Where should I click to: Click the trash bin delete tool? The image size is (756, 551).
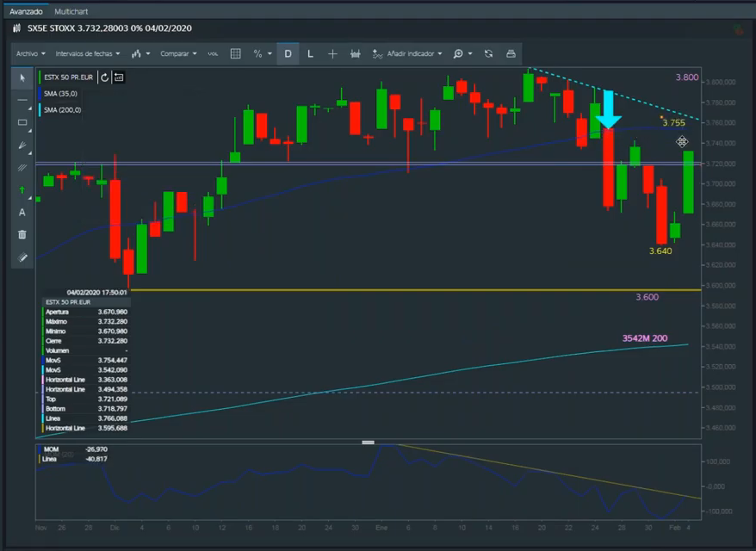tap(22, 234)
